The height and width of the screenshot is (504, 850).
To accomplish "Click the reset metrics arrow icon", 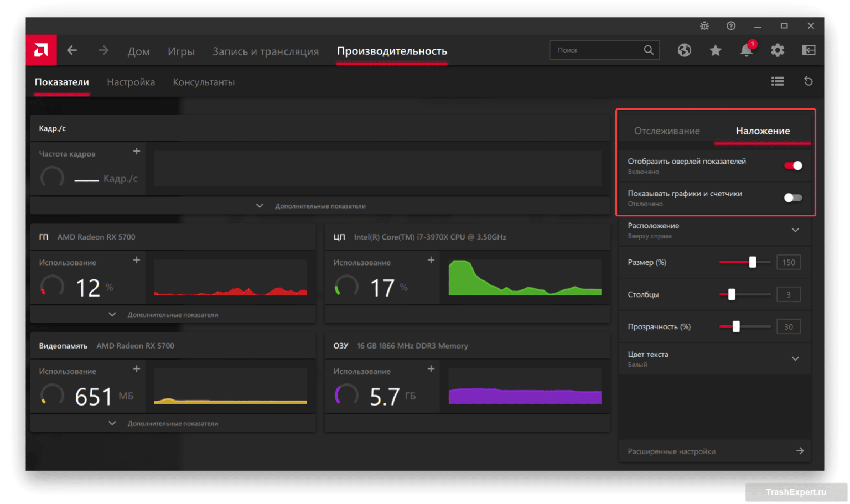I will (808, 81).
